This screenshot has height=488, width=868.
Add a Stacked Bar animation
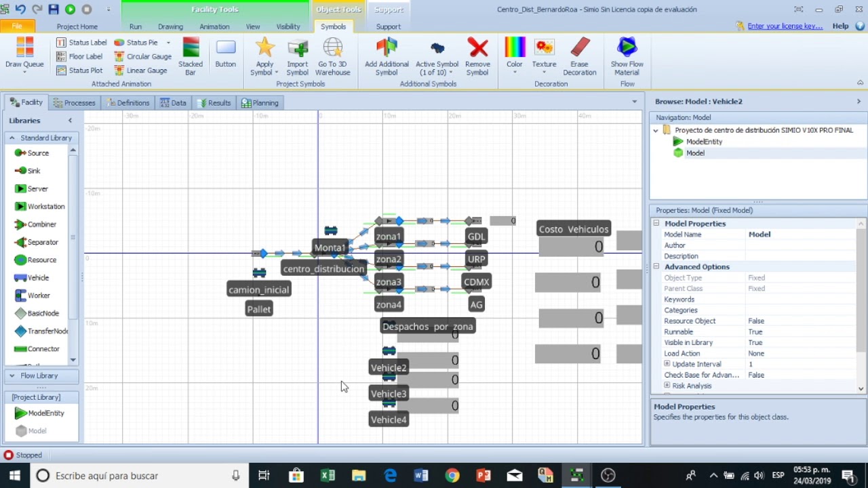point(191,57)
